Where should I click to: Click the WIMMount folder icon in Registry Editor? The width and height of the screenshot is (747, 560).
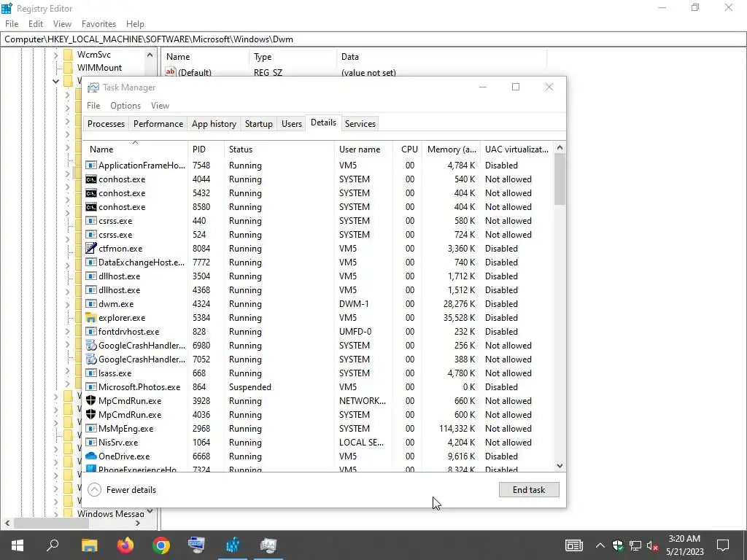pos(68,68)
